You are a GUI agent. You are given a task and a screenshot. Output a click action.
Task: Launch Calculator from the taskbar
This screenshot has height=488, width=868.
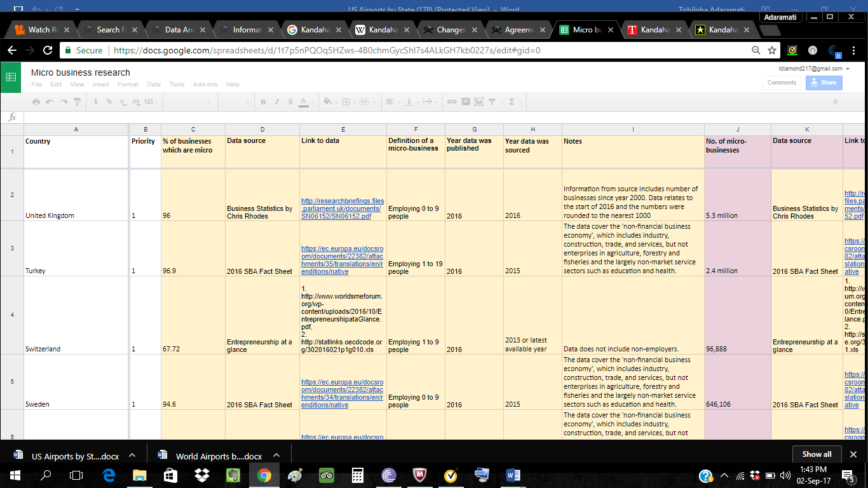pos(358,475)
